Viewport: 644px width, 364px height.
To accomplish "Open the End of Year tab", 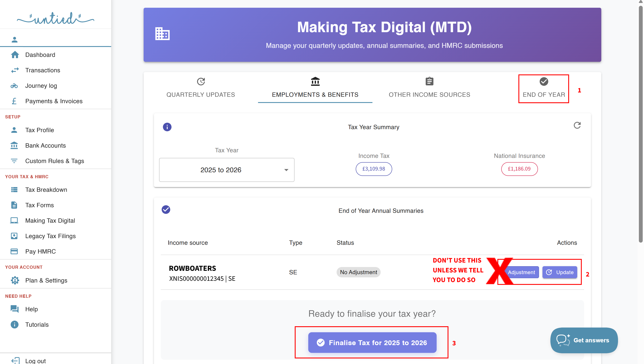I will point(543,88).
